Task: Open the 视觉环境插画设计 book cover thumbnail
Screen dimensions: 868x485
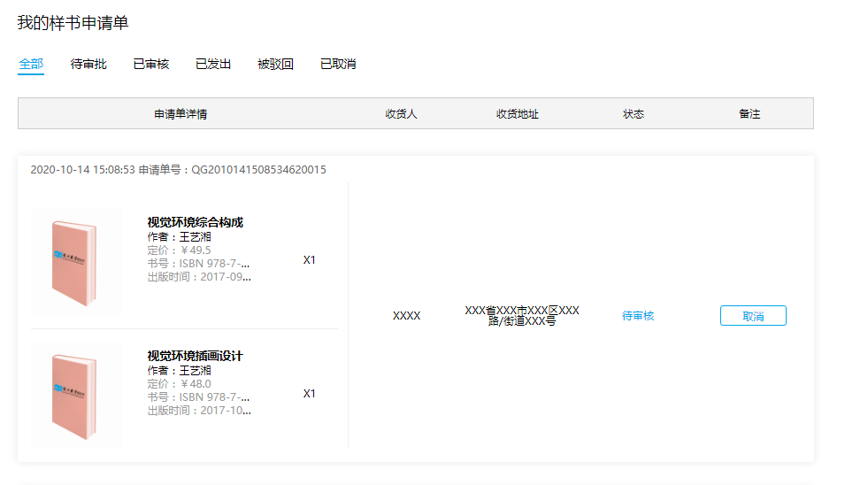Action: [75, 396]
